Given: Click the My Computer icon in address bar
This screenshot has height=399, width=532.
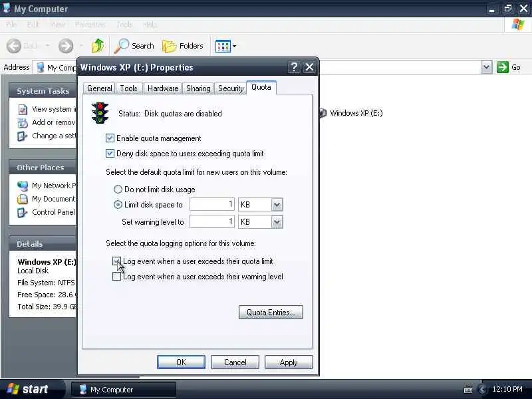Looking at the screenshot, I should (x=41, y=67).
